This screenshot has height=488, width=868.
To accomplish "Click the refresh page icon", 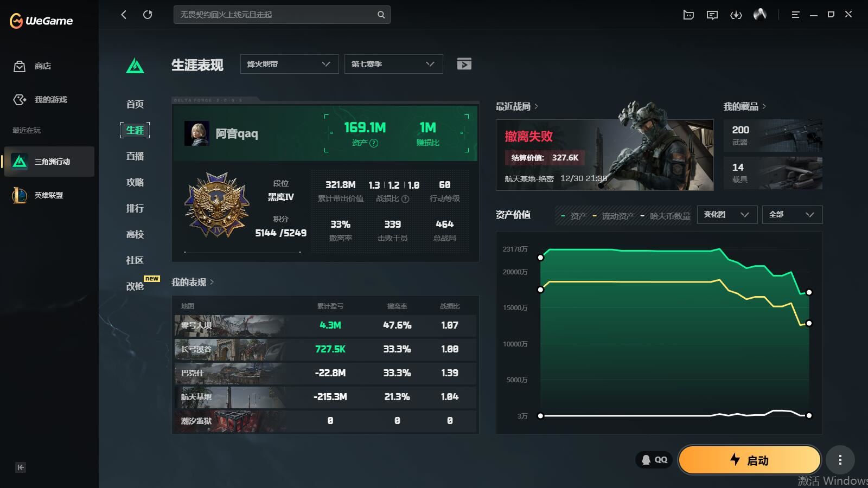I will pos(148,15).
